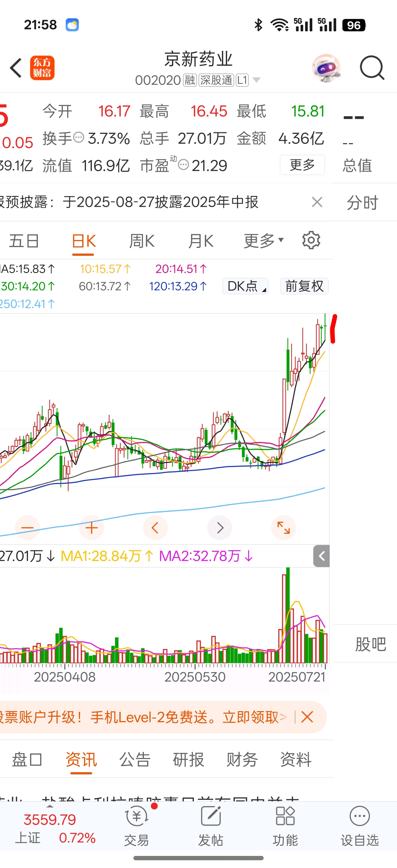397x868 pixels.
Task: Expand stock title dropdown triangle
Action: (x=256, y=80)
